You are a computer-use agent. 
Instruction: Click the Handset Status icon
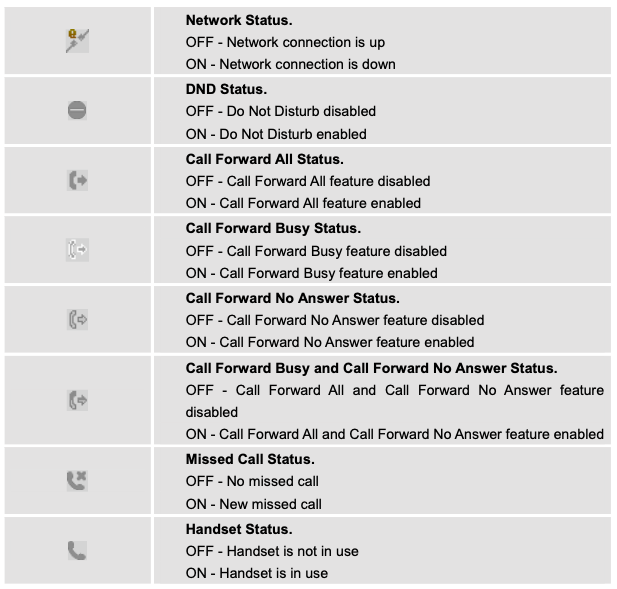coord(77,551)
